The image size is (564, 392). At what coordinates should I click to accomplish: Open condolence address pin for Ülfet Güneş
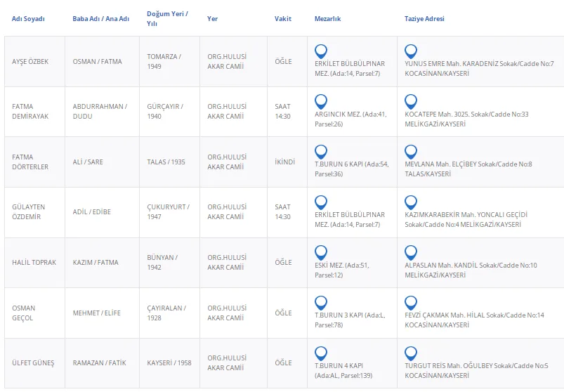412,353
